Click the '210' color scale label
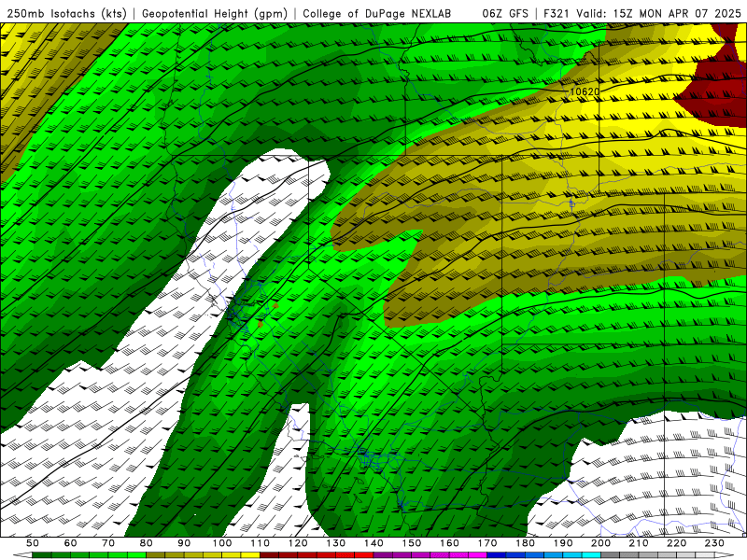 tap(639, 543)
